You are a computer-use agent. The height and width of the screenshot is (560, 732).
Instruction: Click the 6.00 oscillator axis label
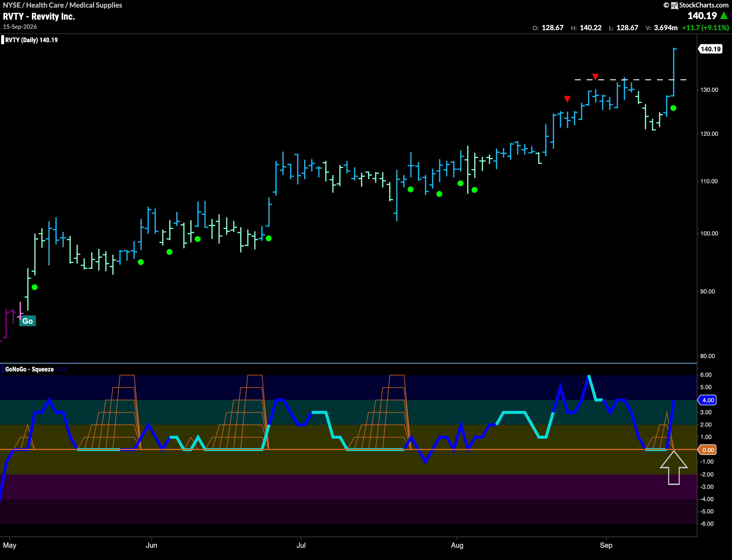pos(706,375)
